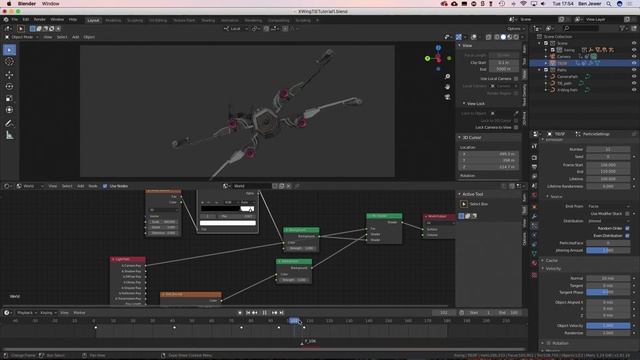Open the Render menu
640x360 pixels.
(x=40, y=20)
